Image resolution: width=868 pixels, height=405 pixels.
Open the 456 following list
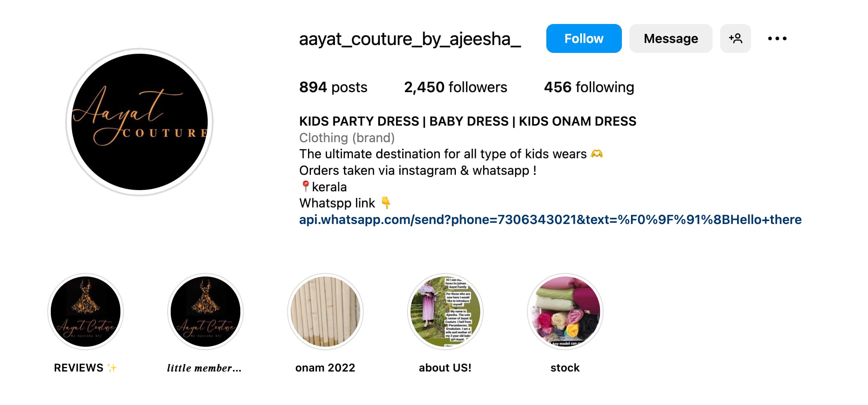589,87
